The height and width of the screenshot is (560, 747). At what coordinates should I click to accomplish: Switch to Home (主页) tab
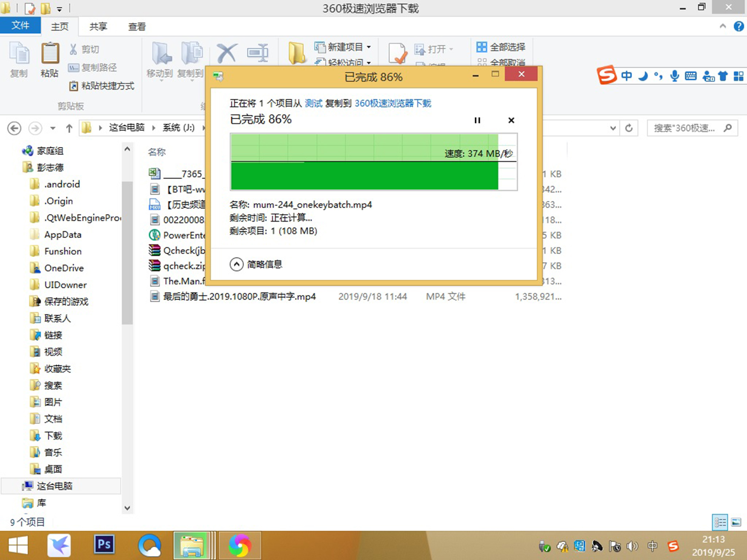coord(60,26)
